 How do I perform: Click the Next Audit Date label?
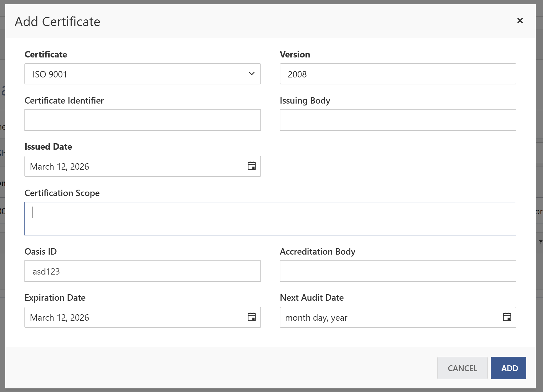pyautogui.click(x=312, y=298)
